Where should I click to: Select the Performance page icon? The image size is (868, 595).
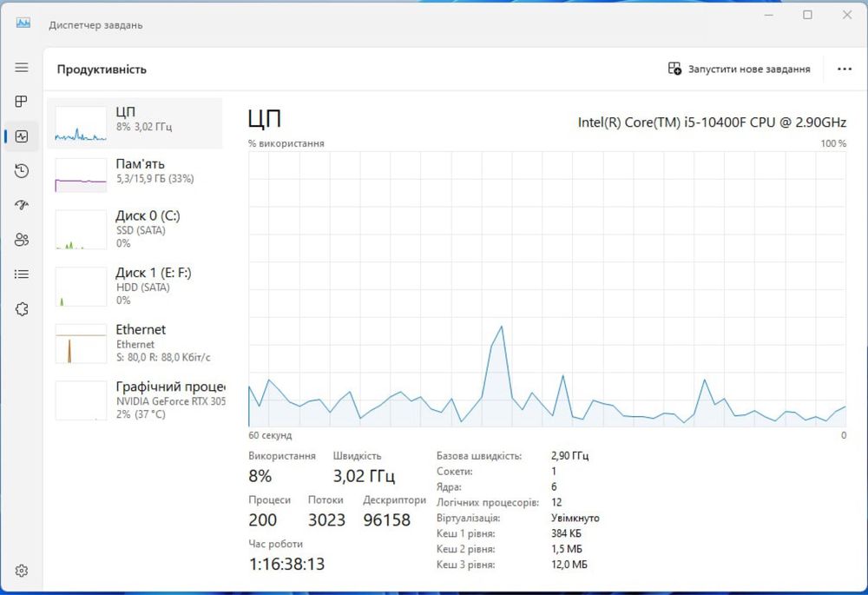[x=22, y=136]
